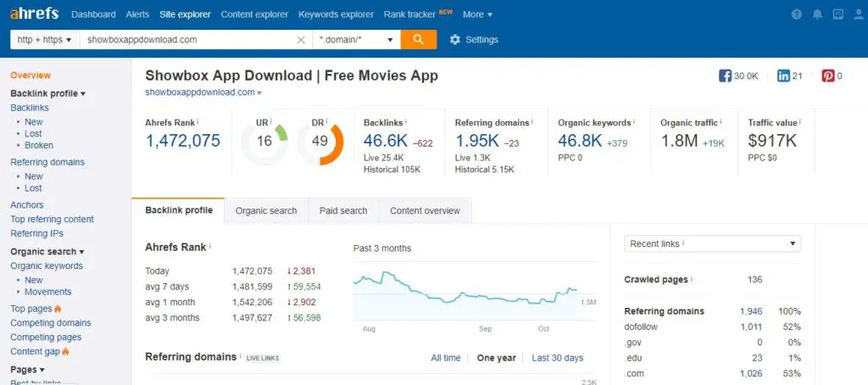Click info icon next to Referring domains metric

(x=532, y=122)
